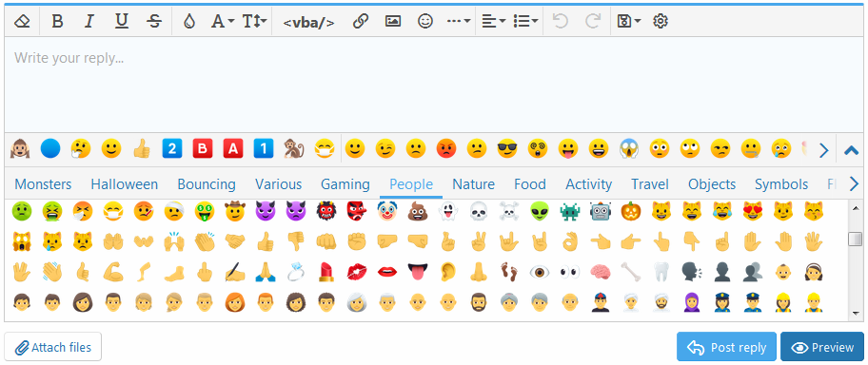Switch to the Halloween emoji tab
The height and width of the screenshot is (365, 868).
[x=125, y=184]
